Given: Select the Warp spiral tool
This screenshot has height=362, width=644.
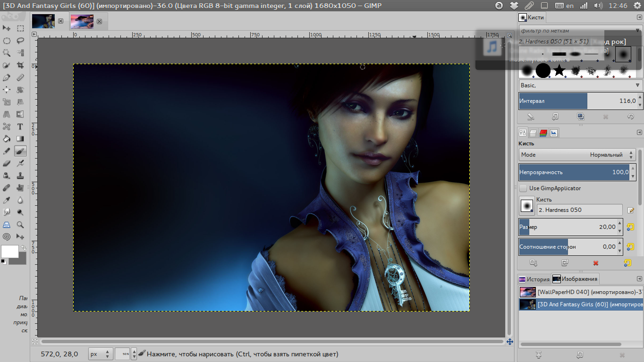Looking at the screenshot, I should 7,237.
